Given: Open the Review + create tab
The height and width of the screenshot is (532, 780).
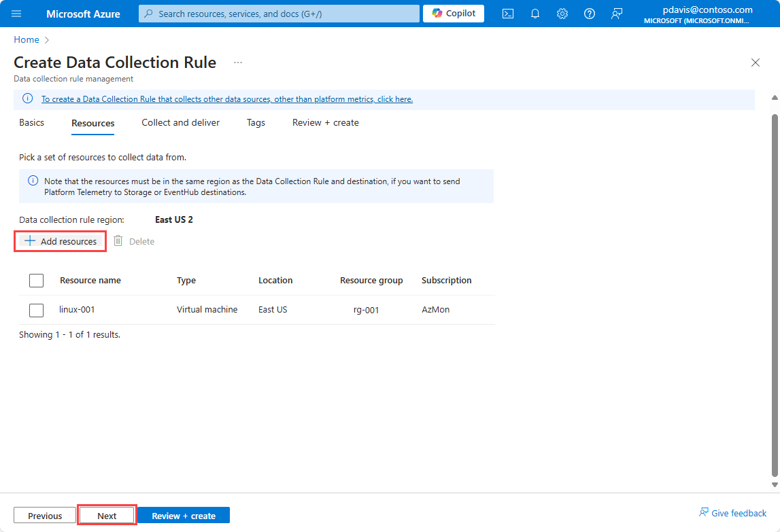Looking at the screenshot, I should coord(326,123).
